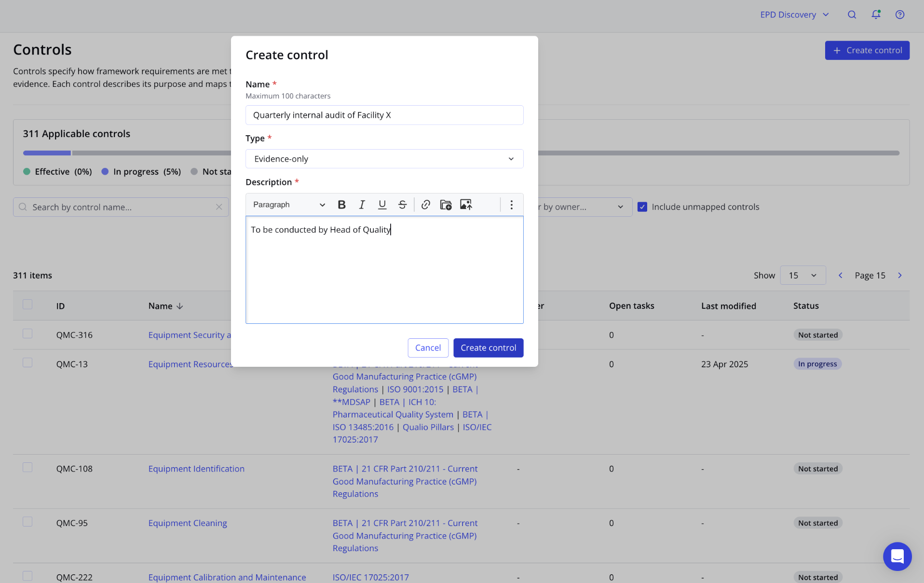Select the QMC-316 row checkbox

pos(27,333)
